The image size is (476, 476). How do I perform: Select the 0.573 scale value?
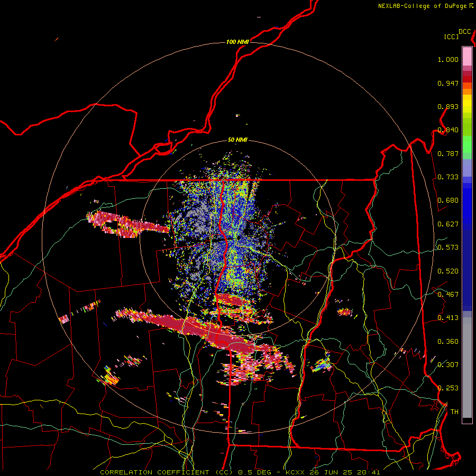pyautogui.click(x=448, y=248)
